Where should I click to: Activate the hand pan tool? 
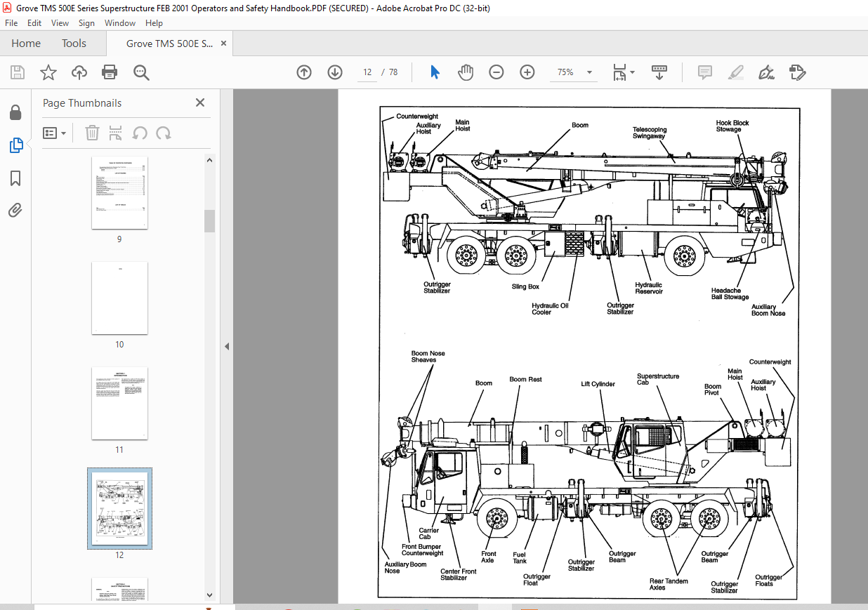pyautogui.click(x=466, y=72)
